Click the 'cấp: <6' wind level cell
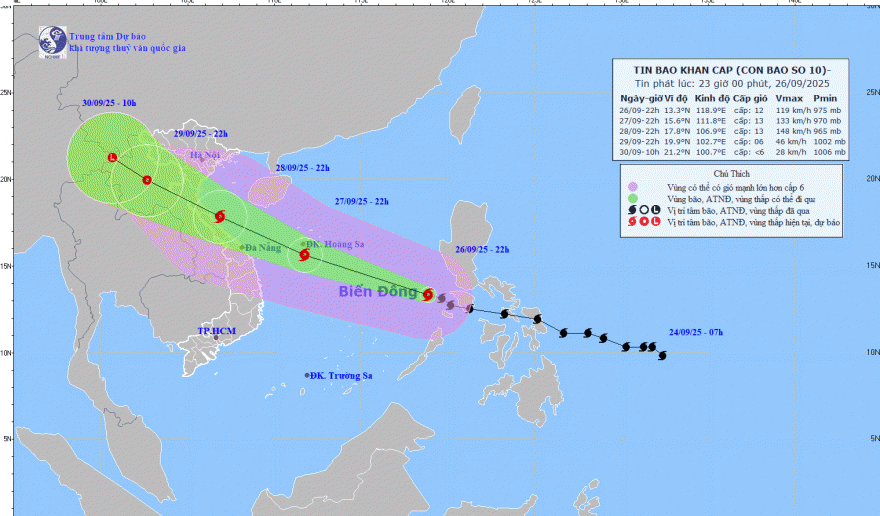The height and width of the screenshot is (516, 880). pos(749,152)
